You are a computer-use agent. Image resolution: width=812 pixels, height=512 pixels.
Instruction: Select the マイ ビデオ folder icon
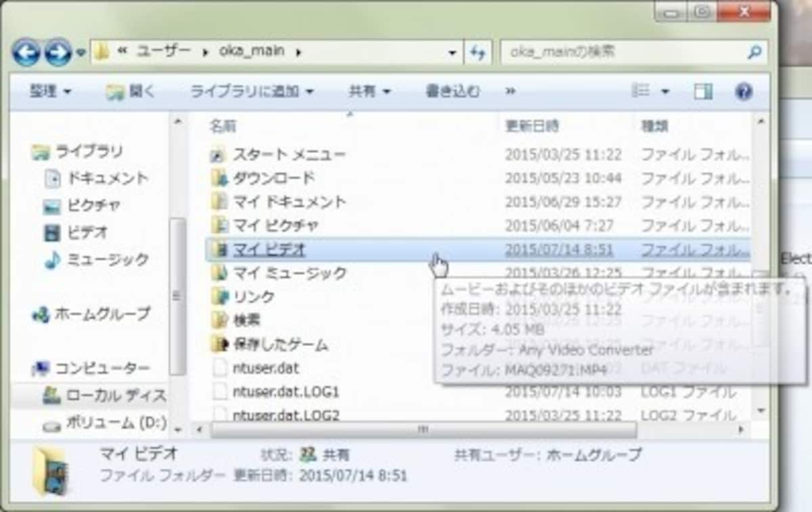click(x=218, y=249)
